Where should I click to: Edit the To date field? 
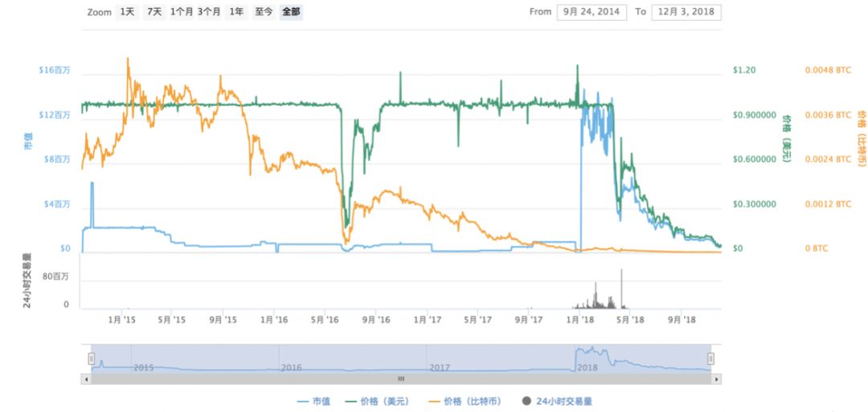point(686,11)
